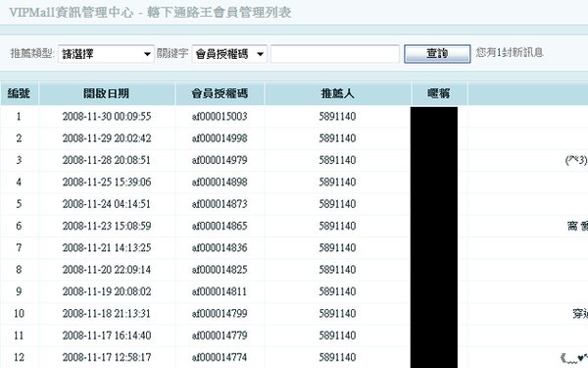
Task: Open the 您有1封新訊息 notification link
Action: click(x=510, y=52)
